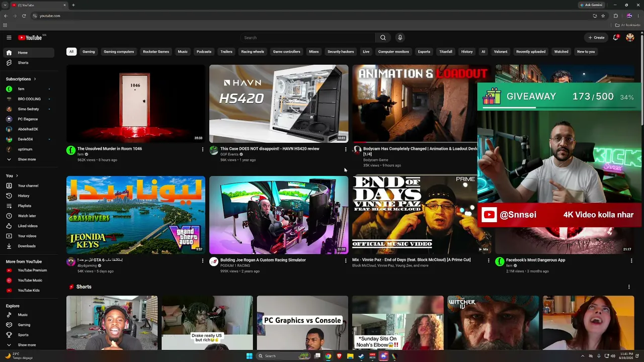The height and width of the screenshot is (362, 644).
Task: Open Your videos in the sidebar
Action: click(29, 236)
